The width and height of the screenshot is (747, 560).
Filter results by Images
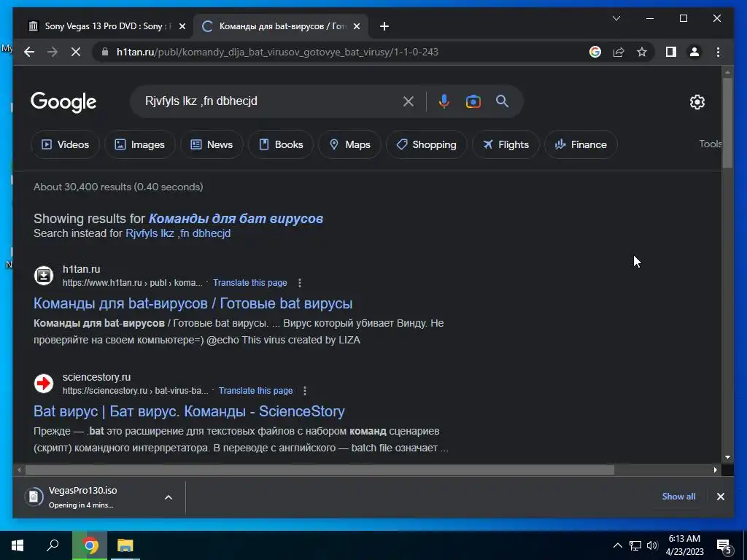139,144
